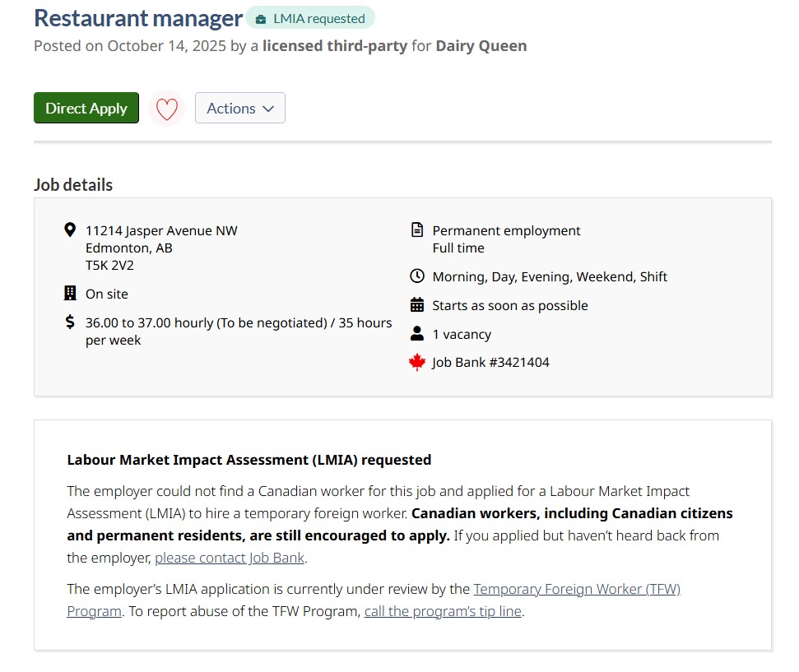This screenshot has height=672, width=799.
Task: Click the briefcase icon in LMIA badge
Action: pyautogui.click(x=262, y=19)
